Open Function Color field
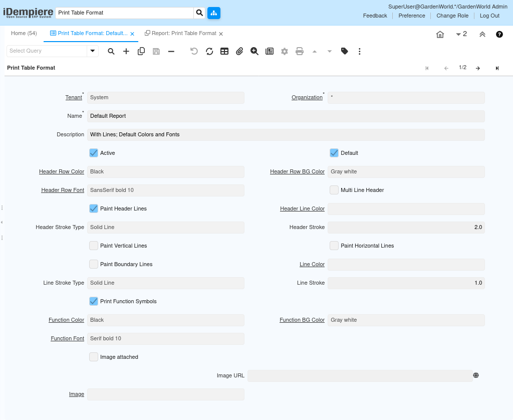 pyautogui.click(x=165, y=320)
